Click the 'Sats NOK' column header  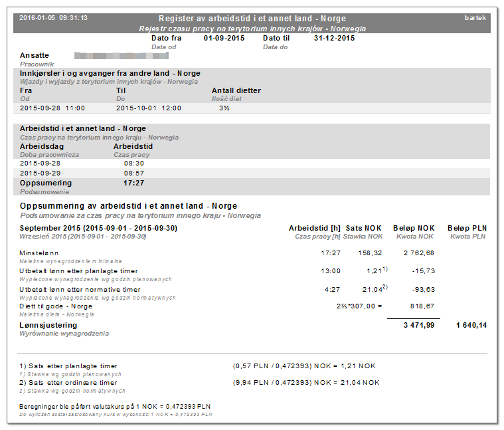[363, 229]
